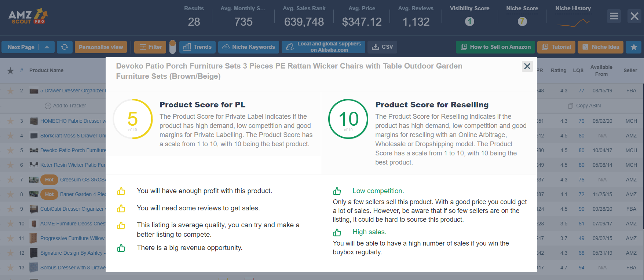Click the Niche Score header label
This screenshot has height=280, width=644.
[x=522, y=8]
